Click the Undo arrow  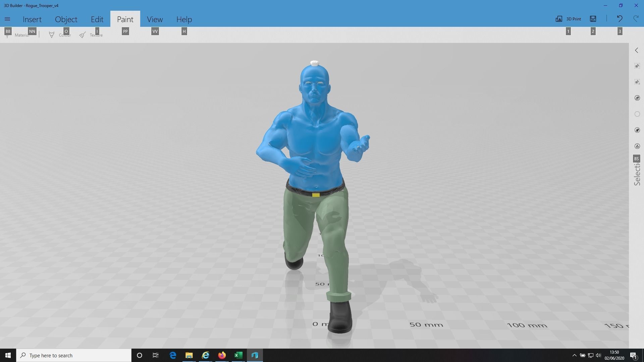620,19
